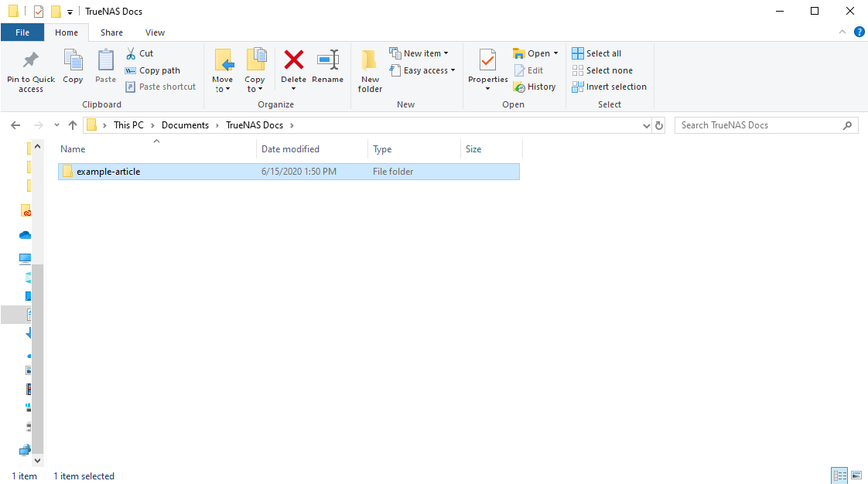Viewport: 868px width, 484px height.
Task: Open the Easy access dropdown
Action: tap(422, 70)
